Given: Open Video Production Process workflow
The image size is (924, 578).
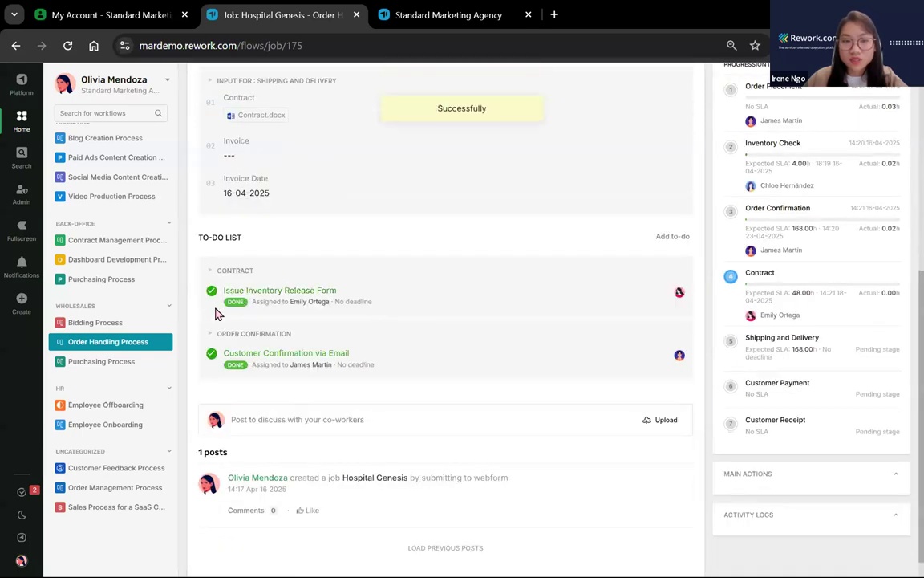Looking at the screenshot, I should [x=111, y=197].
